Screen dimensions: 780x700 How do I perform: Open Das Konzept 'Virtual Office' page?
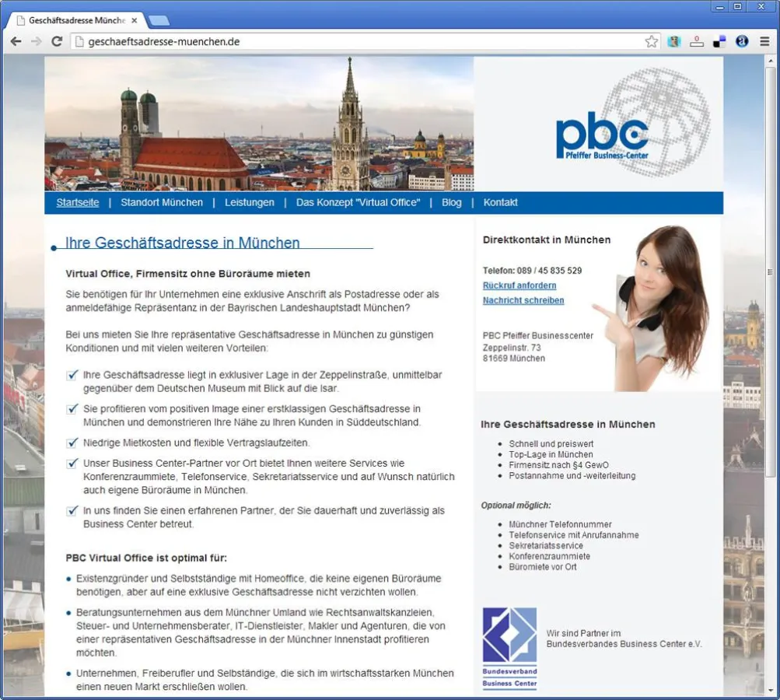tap(359, 202)
